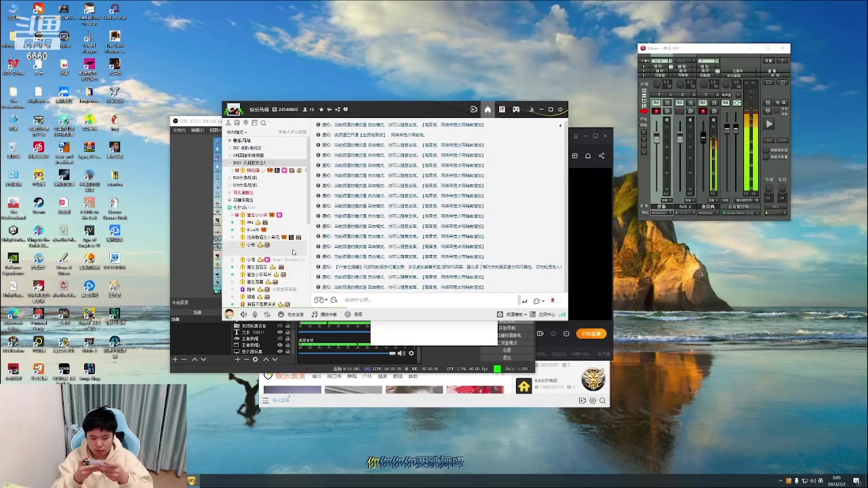
Task: Open the YY home icon in title bar
Action: pyautogui.click(x=488, y=109)
